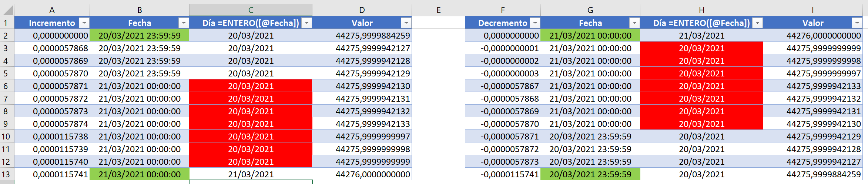The width and height of the screenshot is (868, 184).
Task: Select green cell 21/03/2021 00:00:00 in B13
Action: point(140,174)
